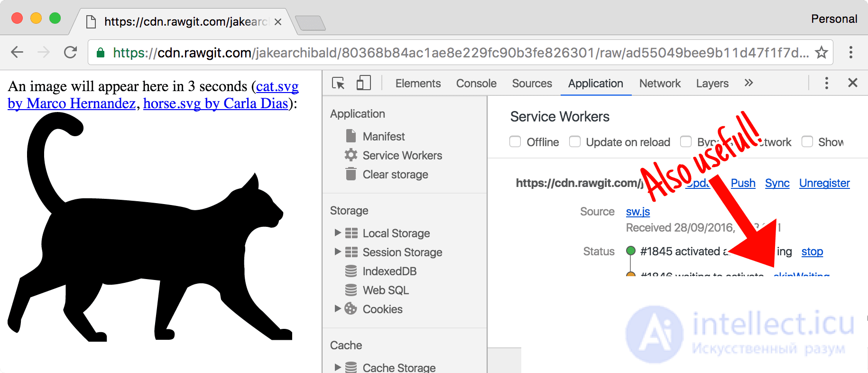Click the black cat image
Image resolution: width=868 pixels, height=373 pixels.
(x=149, y=227)
